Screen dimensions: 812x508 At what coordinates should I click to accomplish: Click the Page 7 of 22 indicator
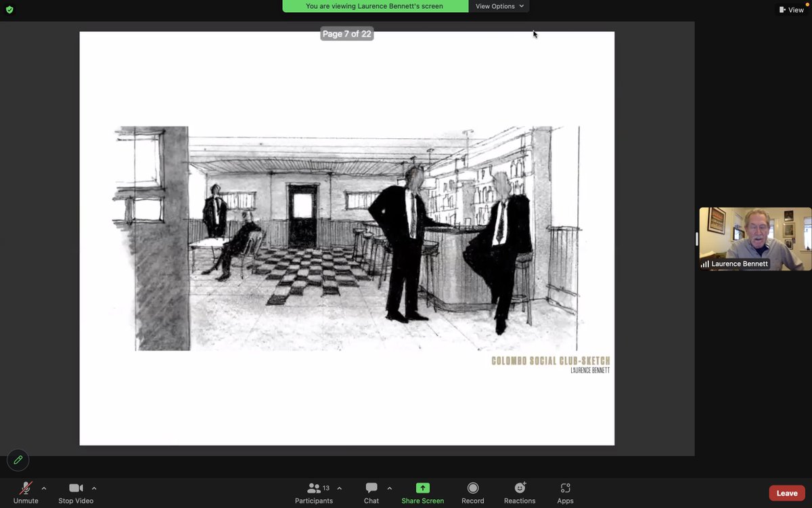click(347, 34)
